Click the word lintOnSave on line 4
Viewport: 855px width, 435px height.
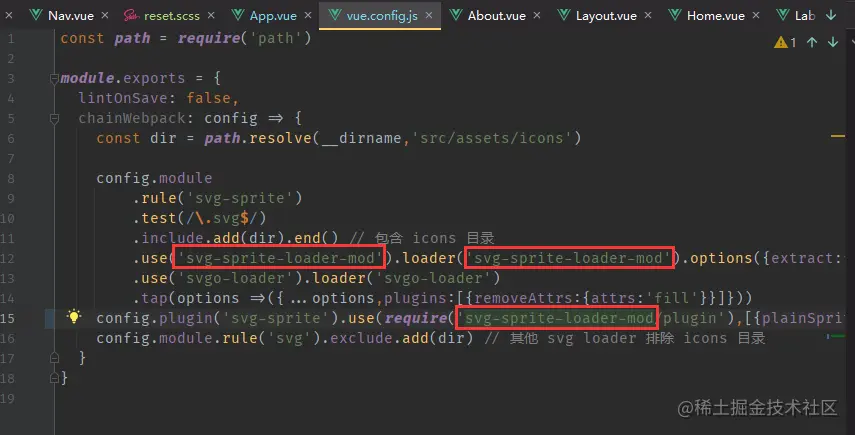point(123,98)
